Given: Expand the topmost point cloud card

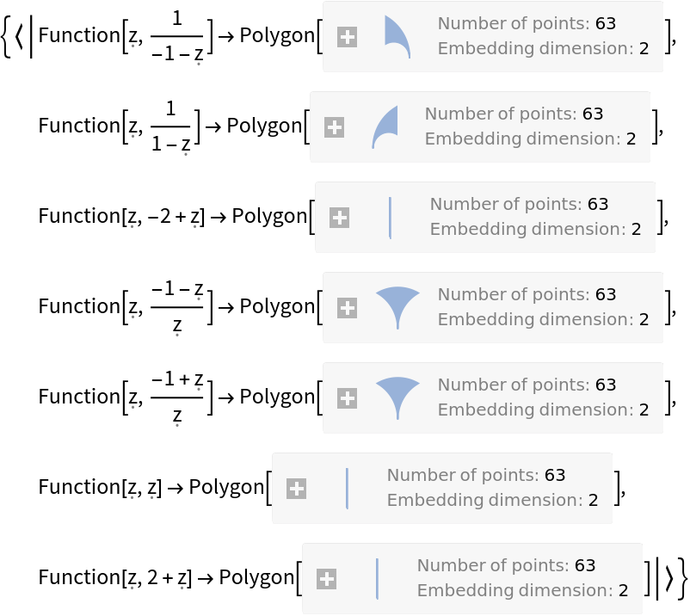Looking at the screenshot, I should tap(347, 37).
